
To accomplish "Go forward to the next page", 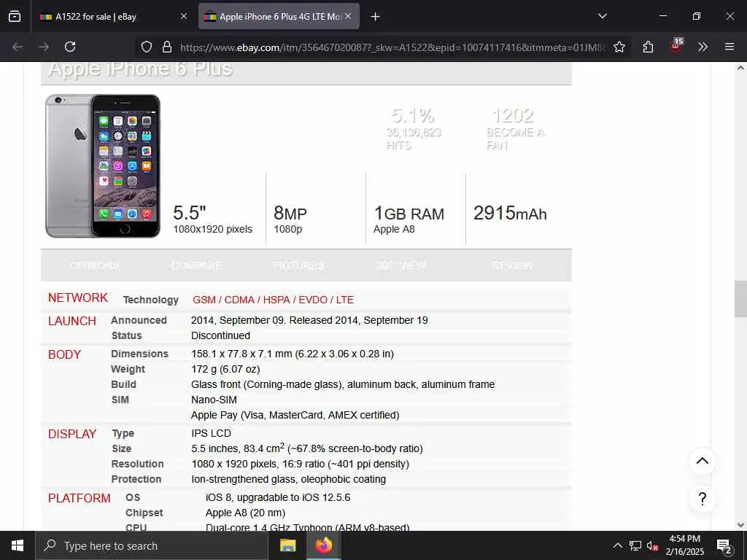I will (44, 47).
